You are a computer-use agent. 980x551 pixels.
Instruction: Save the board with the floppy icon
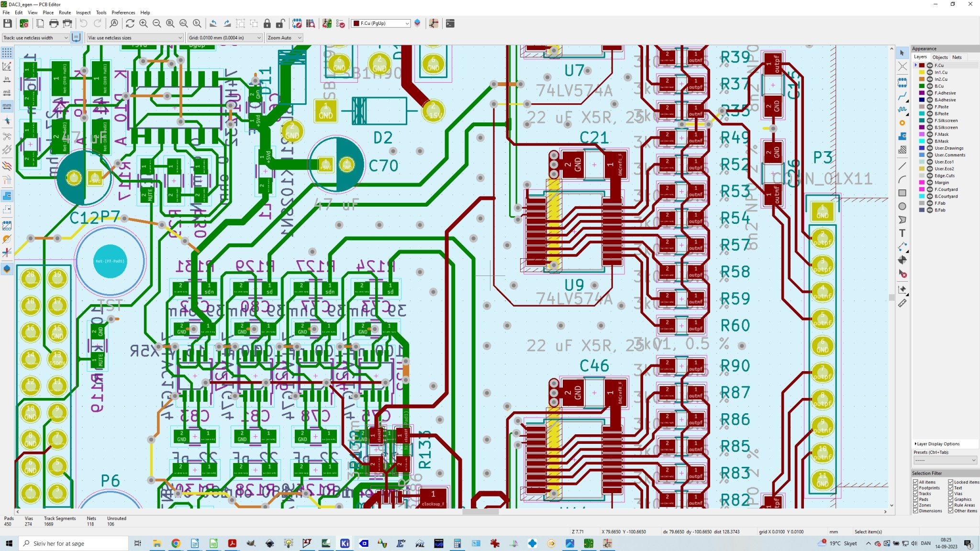(8, 23)
